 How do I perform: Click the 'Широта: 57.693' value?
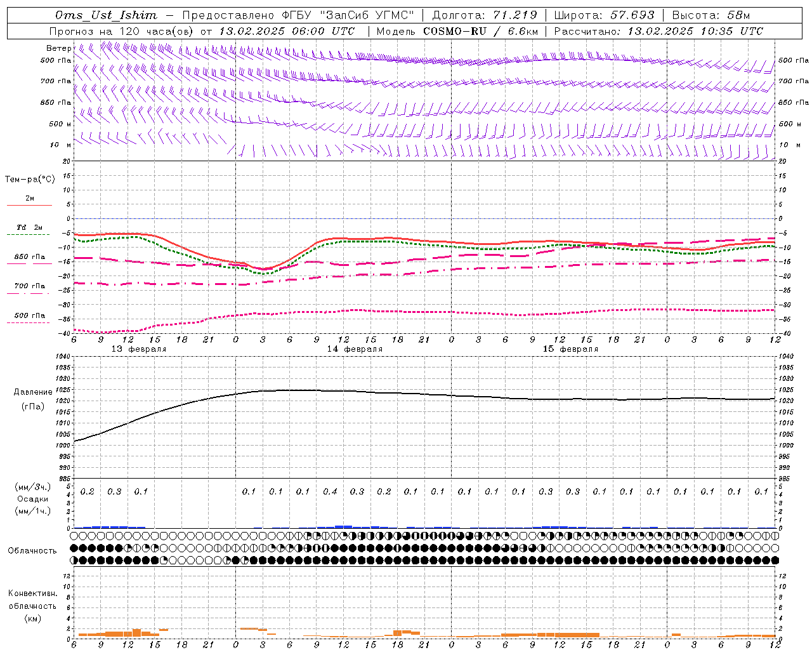(x=604, y=15)
